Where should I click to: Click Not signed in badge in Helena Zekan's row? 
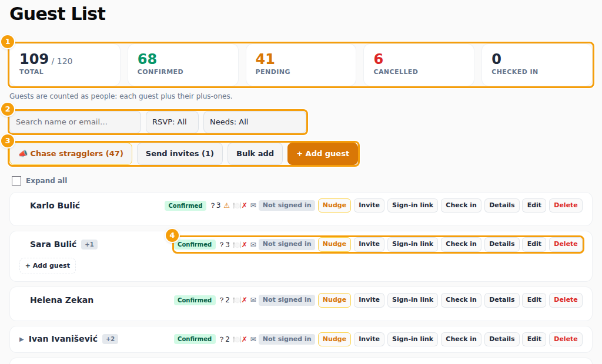287,299
